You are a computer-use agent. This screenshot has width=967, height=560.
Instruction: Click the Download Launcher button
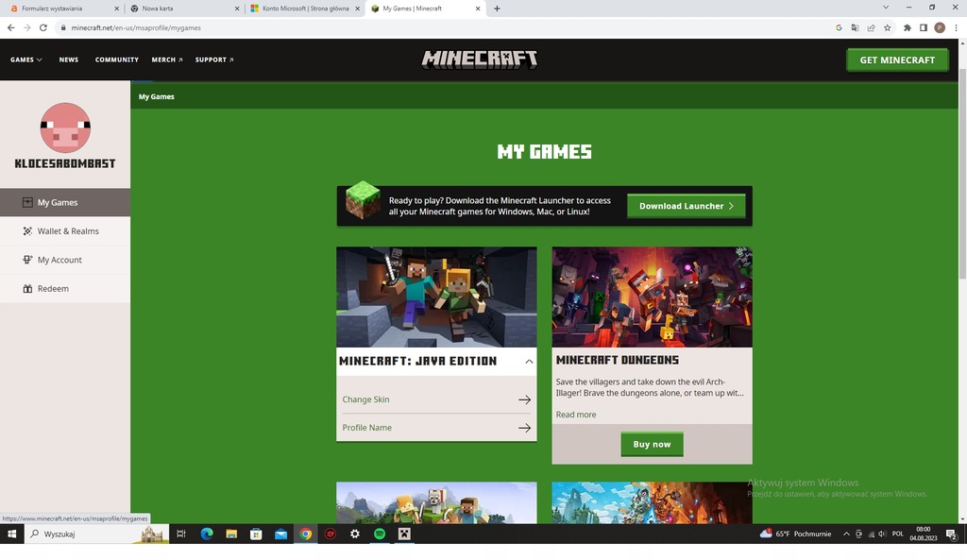[686, 206]
